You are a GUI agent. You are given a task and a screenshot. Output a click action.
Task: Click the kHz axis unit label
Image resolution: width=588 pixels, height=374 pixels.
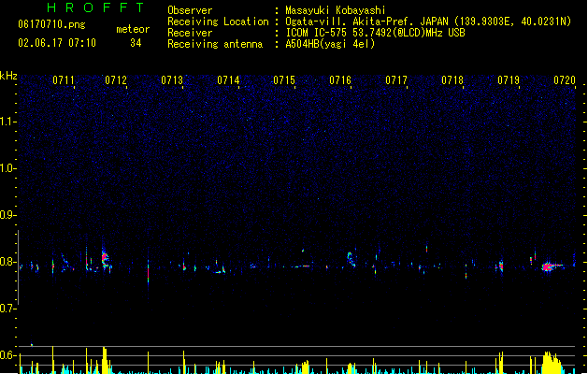click(8, 76)
